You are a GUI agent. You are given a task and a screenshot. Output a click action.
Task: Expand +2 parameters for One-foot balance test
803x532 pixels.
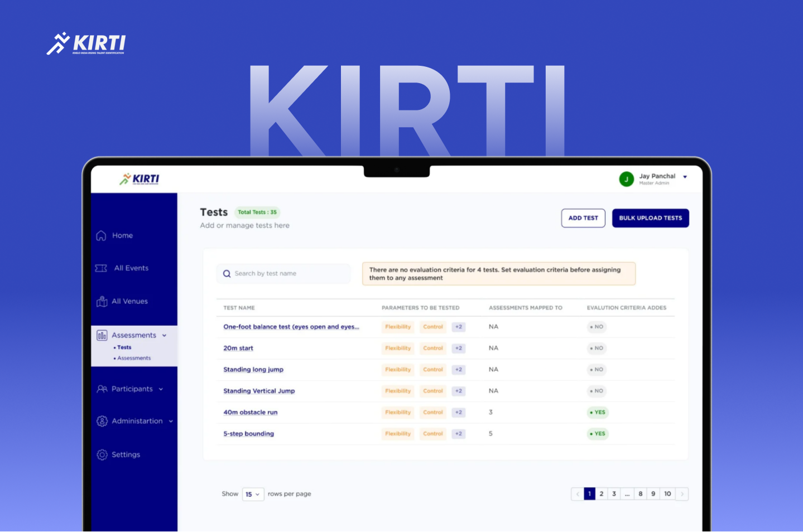459,327
